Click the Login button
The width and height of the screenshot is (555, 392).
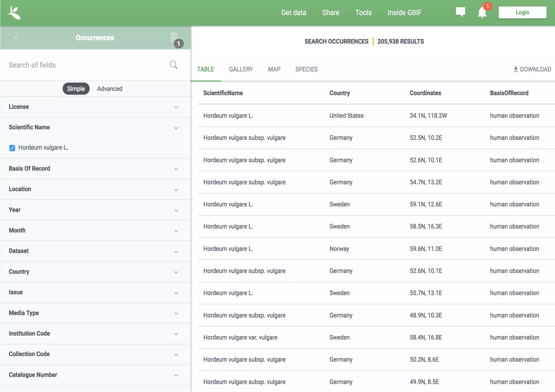point(522,12)
